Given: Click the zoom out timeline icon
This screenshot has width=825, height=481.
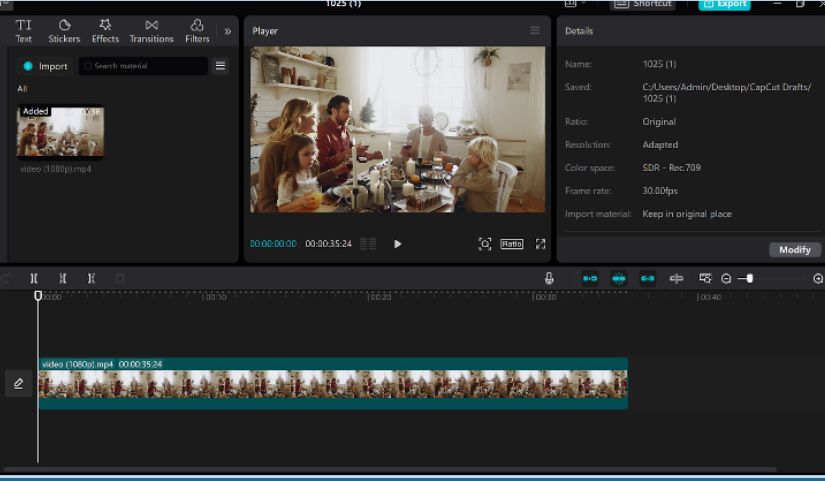Looking at the screenshot, I should coord(726,279).
